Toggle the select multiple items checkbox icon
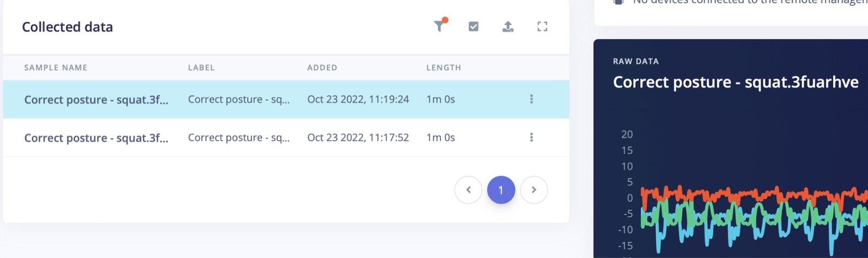 coord(474,26)
